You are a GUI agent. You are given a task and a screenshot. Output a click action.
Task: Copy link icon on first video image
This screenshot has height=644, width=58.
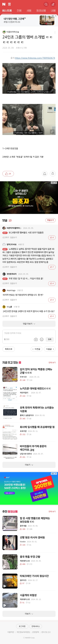(x=52, y=91)
